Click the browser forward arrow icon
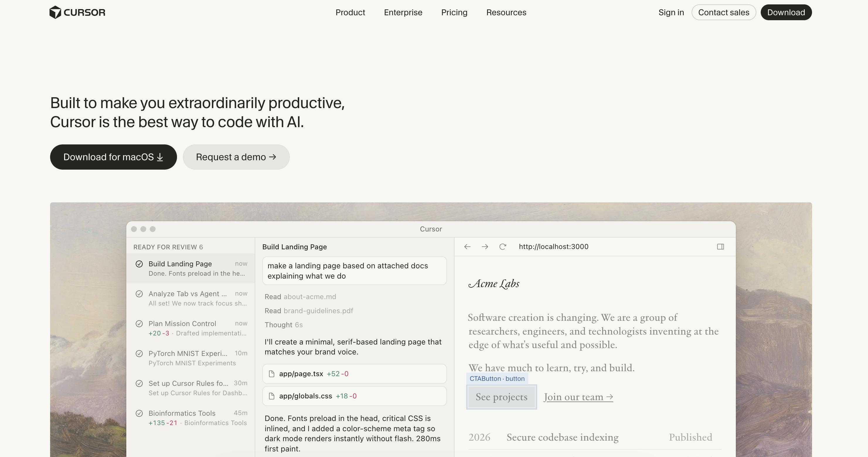 tap(485, 247)
